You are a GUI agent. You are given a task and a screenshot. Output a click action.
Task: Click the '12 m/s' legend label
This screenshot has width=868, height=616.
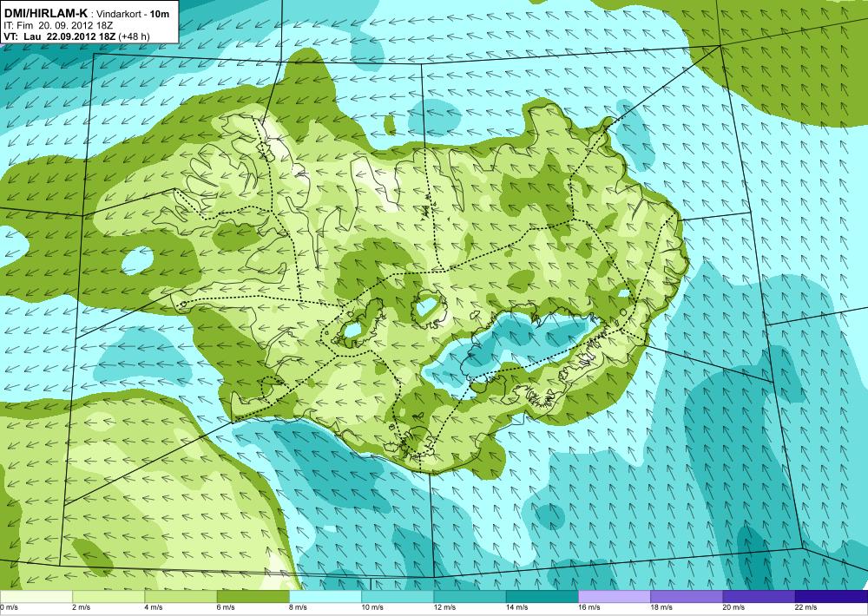[445, 607]
